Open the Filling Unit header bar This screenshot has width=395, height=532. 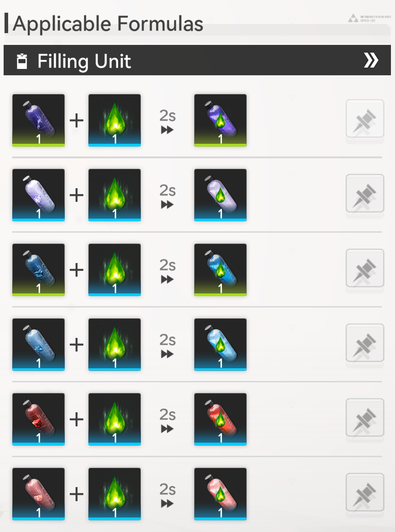point(197,60)
